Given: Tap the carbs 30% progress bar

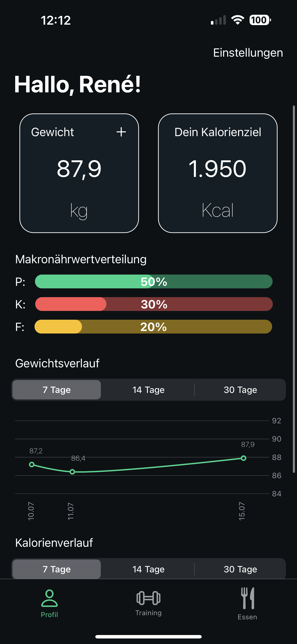Looking at the screenshot, I should pos(154,304).
